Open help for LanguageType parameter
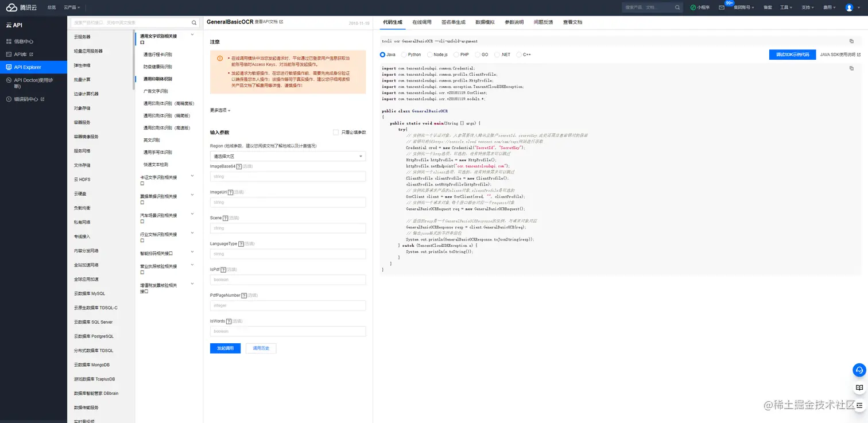868x423 pixels. [241, 244]
